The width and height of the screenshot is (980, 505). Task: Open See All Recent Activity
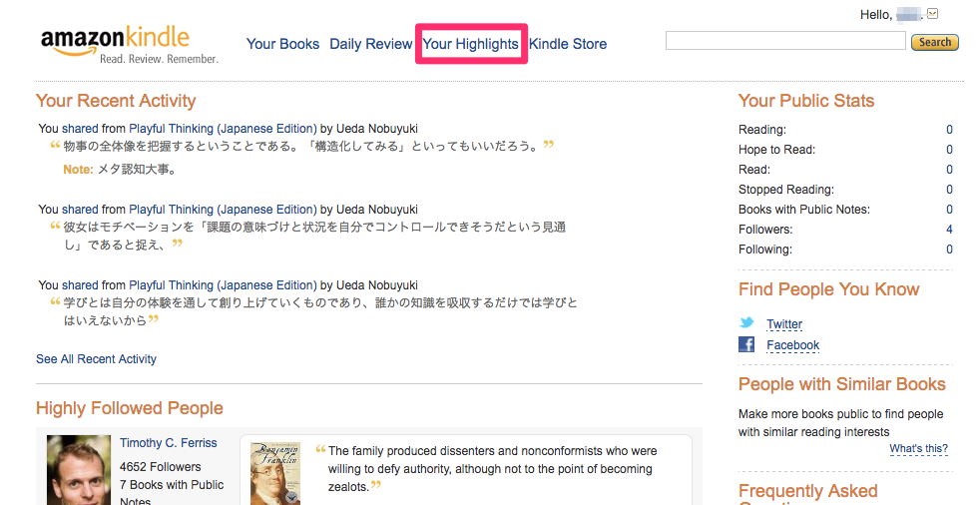coord(96,359)
